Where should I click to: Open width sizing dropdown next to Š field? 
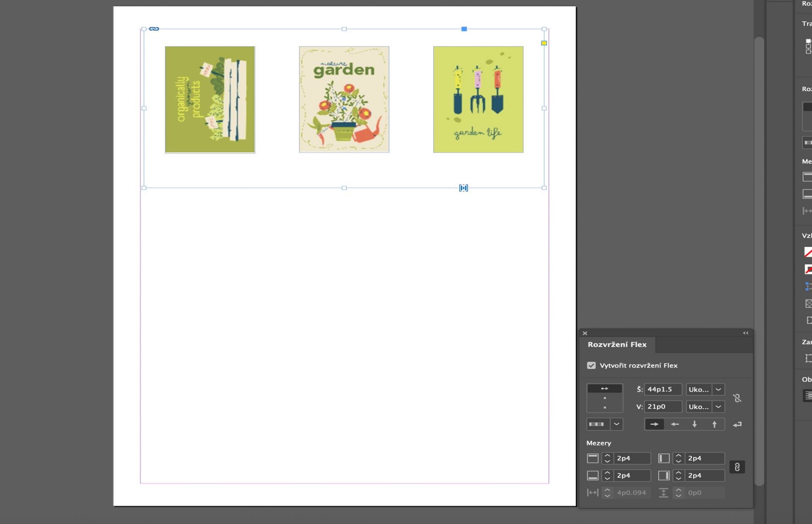[718, 390]
